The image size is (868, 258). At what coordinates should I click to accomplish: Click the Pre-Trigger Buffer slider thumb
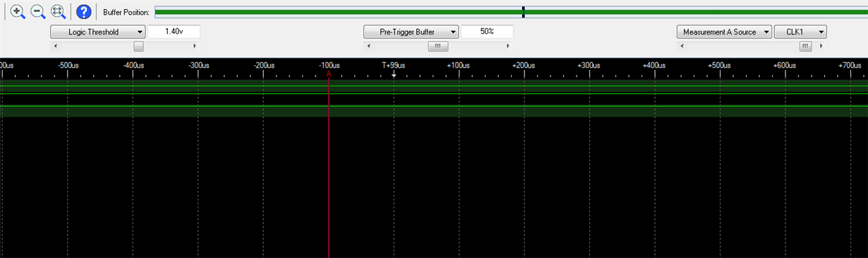tap(438, 47)
